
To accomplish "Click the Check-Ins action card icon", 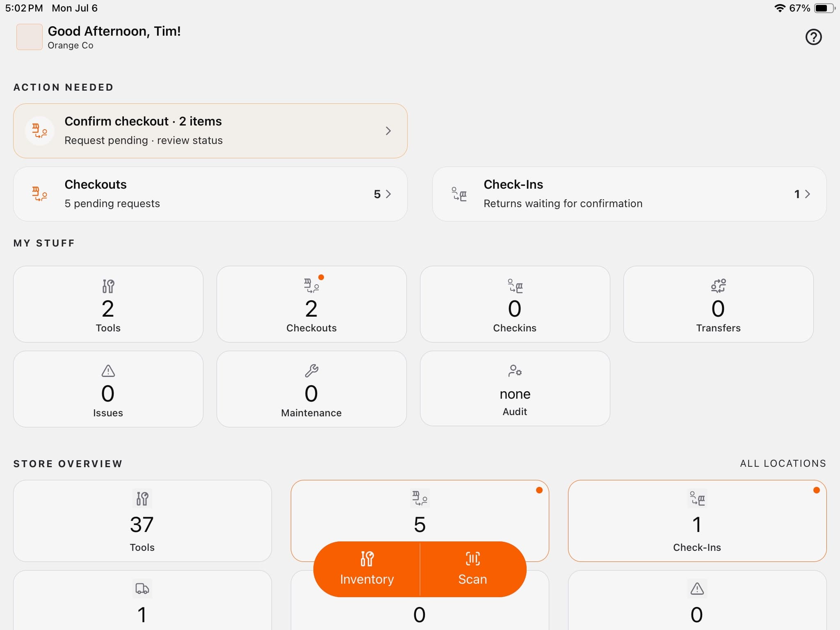I will (x=459, y=194).
